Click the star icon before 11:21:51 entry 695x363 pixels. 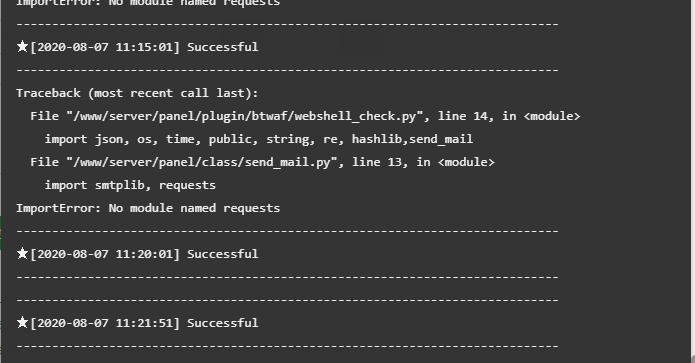pos(22,322)
